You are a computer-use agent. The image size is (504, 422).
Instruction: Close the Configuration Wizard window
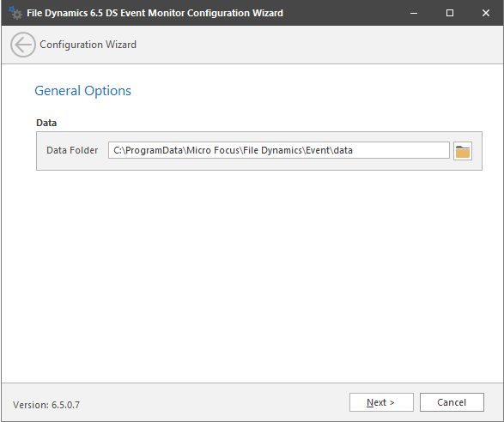[x=486, y=13]
